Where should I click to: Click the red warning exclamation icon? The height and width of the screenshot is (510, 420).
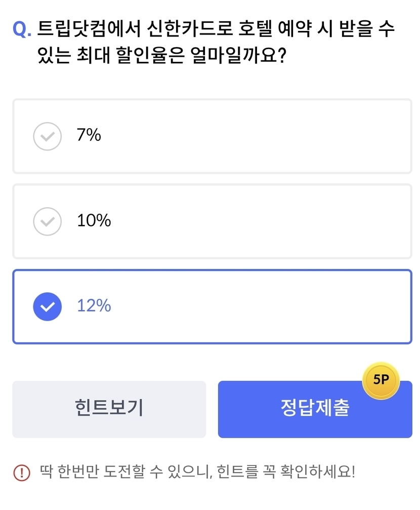pos(22,473)
